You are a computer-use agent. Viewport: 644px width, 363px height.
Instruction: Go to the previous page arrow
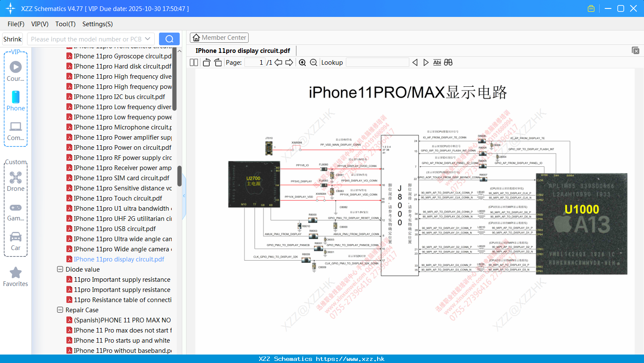(x=278, y=63)
